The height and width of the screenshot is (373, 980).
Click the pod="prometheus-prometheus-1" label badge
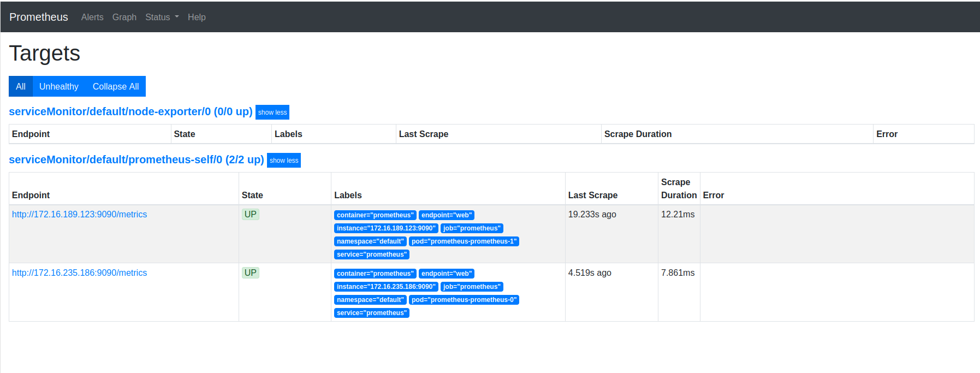click(464, 241)
